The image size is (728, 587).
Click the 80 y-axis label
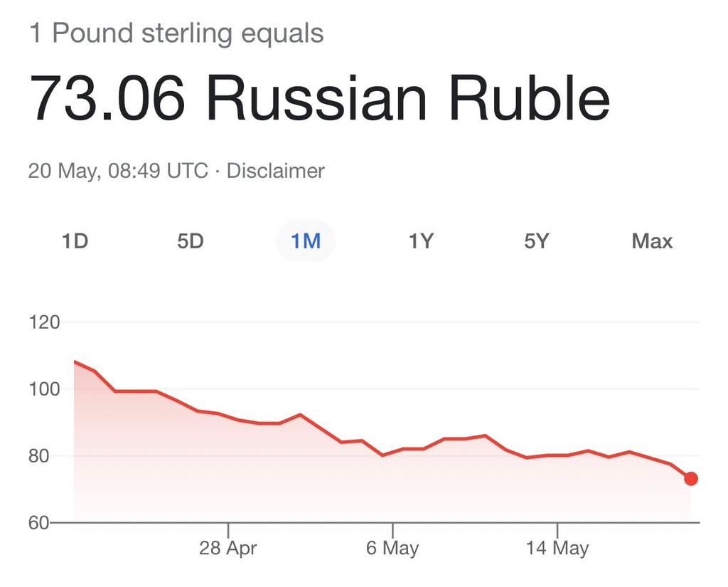(39, 456)
